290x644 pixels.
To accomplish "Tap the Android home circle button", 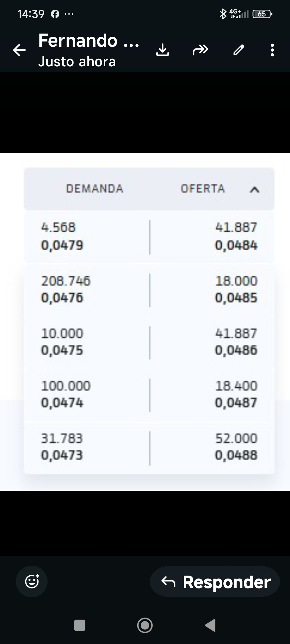I will [145, 625].
